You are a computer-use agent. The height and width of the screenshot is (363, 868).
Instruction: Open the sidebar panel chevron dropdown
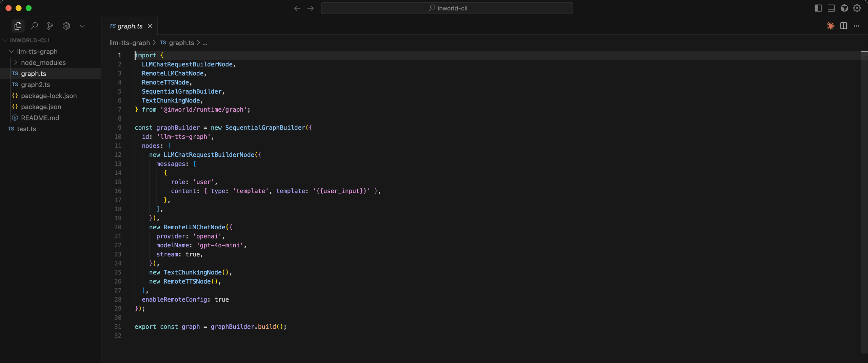pyautogui.click(x=82, y=26)
